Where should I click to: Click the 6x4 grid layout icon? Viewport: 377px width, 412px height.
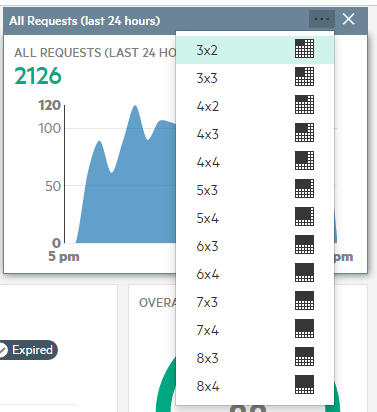click(304, 273)
